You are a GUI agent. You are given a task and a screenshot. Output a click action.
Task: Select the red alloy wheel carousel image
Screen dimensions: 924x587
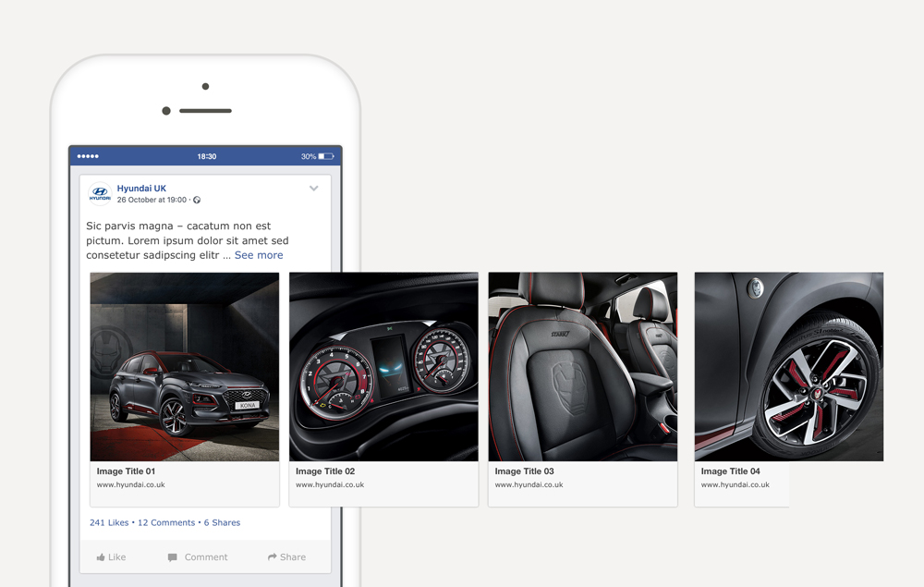(788, 367)
